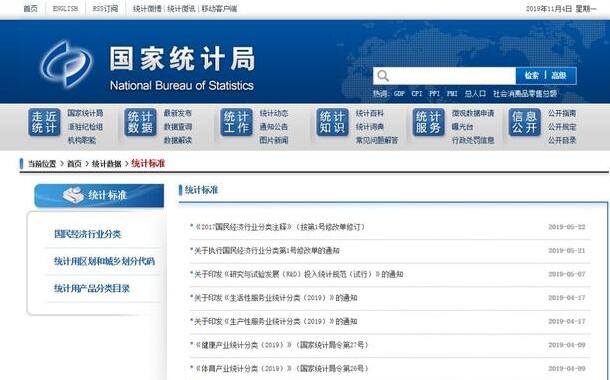Click 首页 in breadcrumb path
This screenshot has height=380, width=610.
pyautogui.click(x=74, y=164)
